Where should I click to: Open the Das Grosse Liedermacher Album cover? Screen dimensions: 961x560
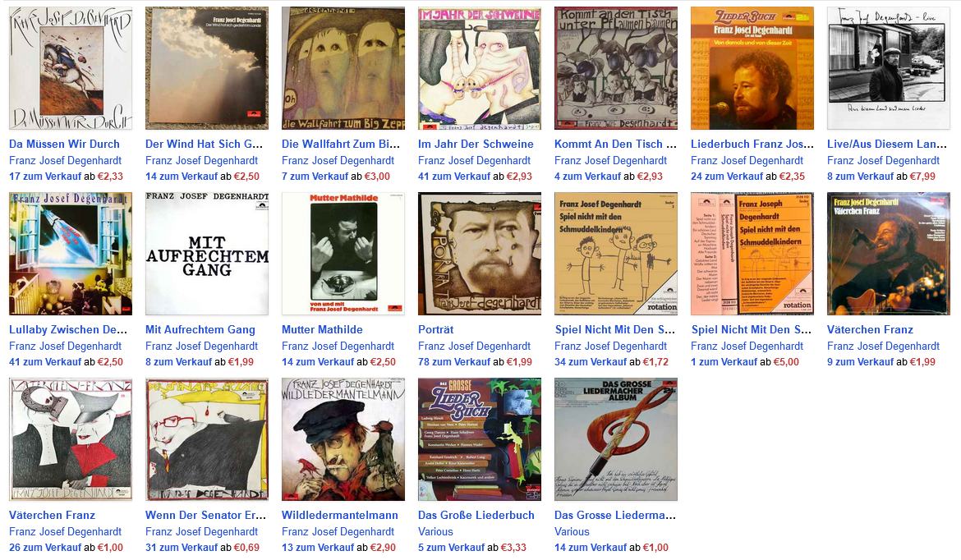tap(616, 439)
